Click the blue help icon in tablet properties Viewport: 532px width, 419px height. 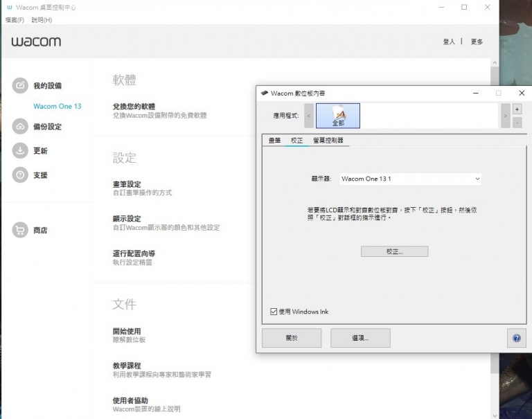[516, 338]
